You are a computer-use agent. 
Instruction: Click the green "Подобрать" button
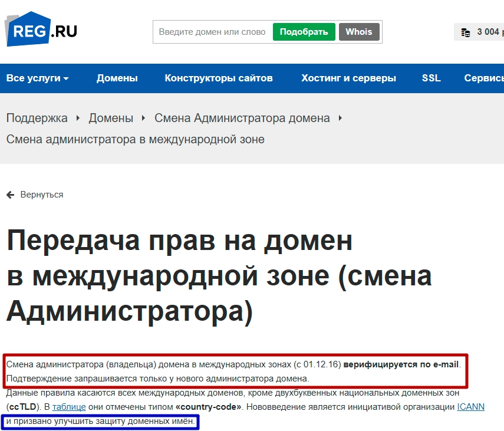pyautogui.click(x=304, y=31)
